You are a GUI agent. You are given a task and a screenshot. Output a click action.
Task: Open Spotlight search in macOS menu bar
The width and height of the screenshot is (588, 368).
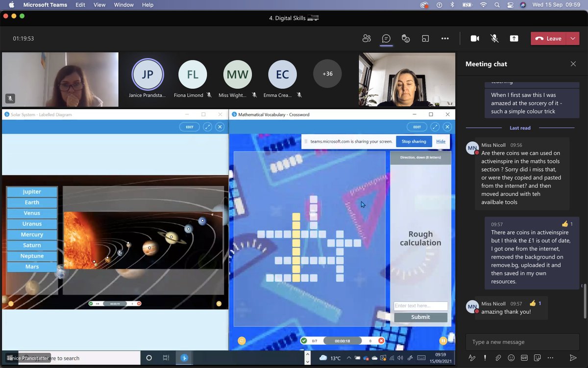click(x=497, y=5)
